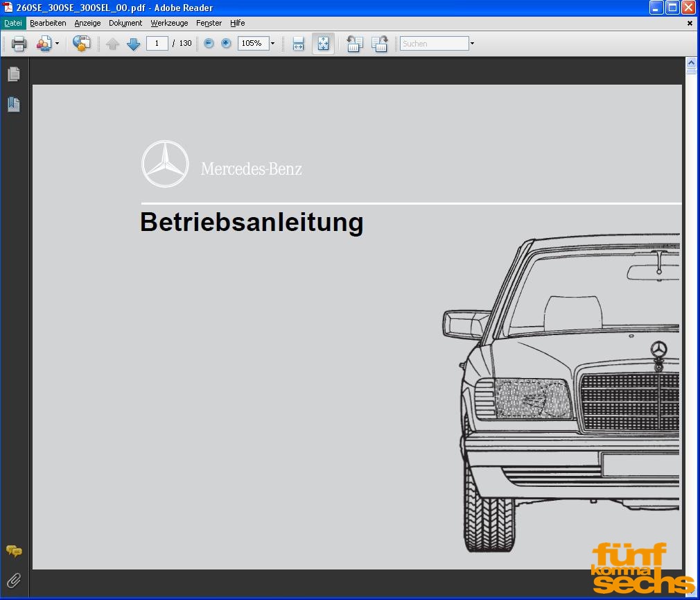Click the Mercedes star logo on page
700x600 pixels.
click(x=165, y=164)
